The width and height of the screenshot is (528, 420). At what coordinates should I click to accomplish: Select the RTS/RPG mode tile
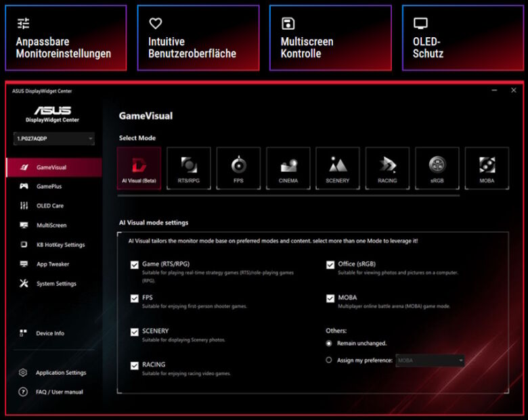pos(189,168)
